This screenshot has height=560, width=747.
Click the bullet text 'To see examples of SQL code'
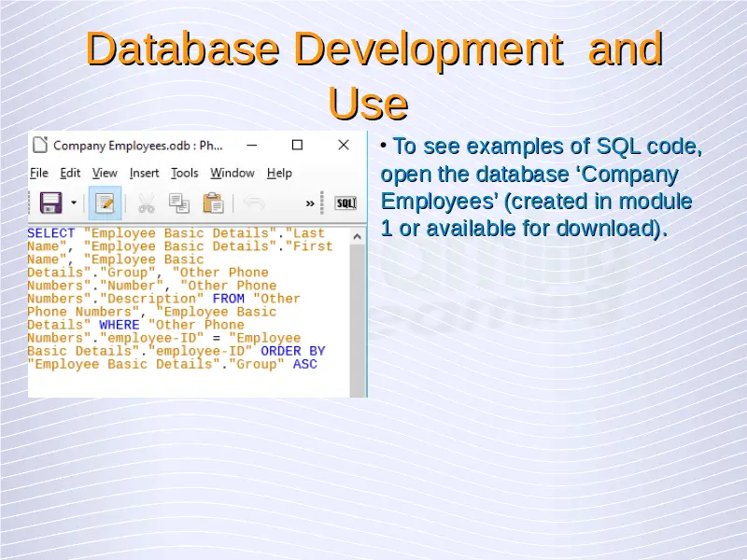point(547,147)
